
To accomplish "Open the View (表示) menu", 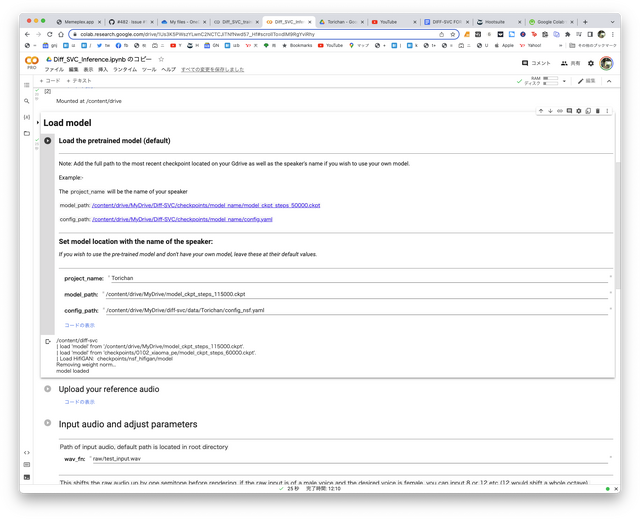I will [x=88, y=70].
